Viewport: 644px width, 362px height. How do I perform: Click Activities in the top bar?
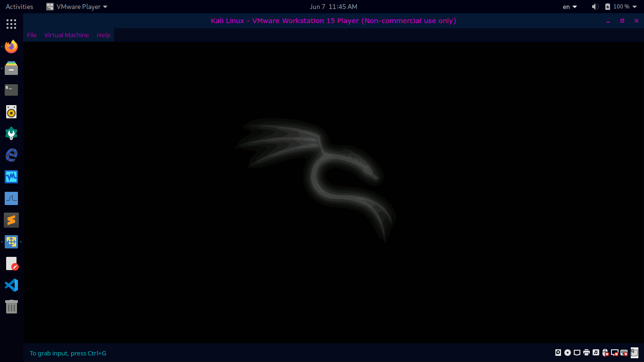19,7
